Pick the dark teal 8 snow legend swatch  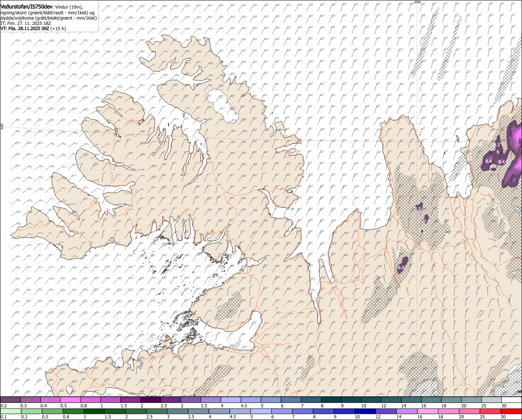pyautogui.click(x=331, y=400)
